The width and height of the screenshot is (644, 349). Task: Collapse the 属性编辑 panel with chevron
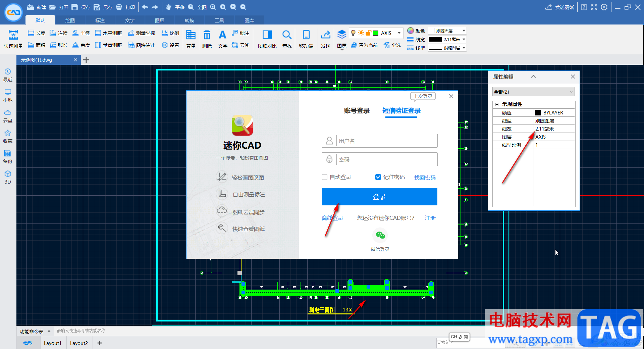tap(533, 77)
